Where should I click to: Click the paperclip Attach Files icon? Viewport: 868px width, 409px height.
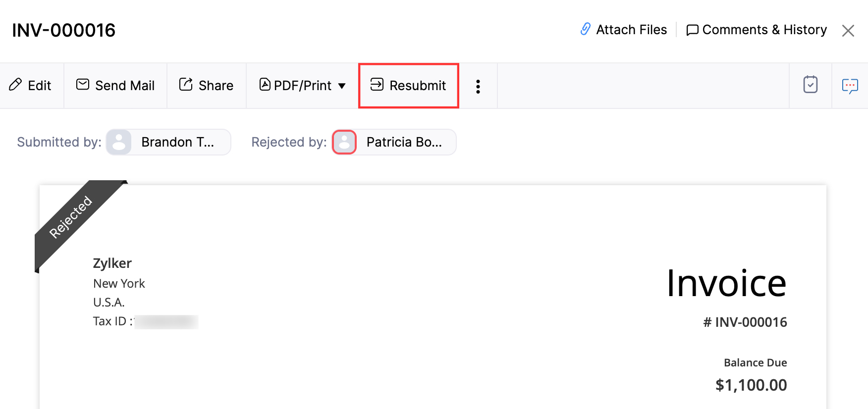(586, 29)
